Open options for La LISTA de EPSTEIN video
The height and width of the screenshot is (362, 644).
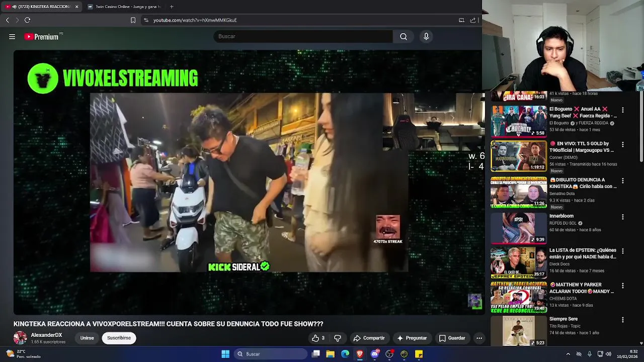tap(623, 251)
